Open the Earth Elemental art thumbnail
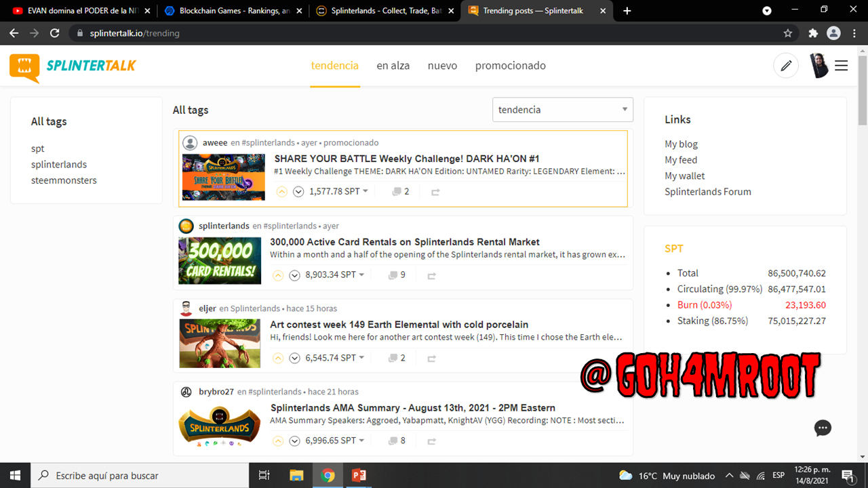The image size is (868, 488). pos(220,344)
